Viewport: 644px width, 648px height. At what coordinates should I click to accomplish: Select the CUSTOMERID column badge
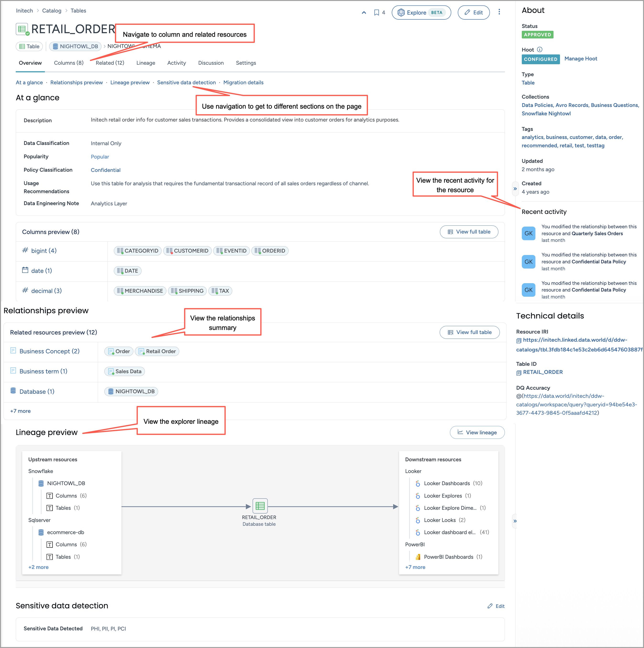[x=187, y=250]
